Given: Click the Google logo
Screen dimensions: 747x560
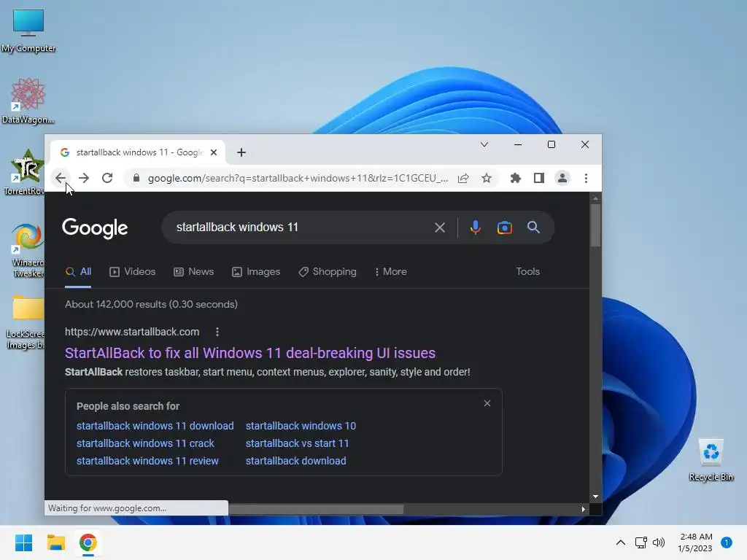Looking at the screenshot, I should (95, 228).
